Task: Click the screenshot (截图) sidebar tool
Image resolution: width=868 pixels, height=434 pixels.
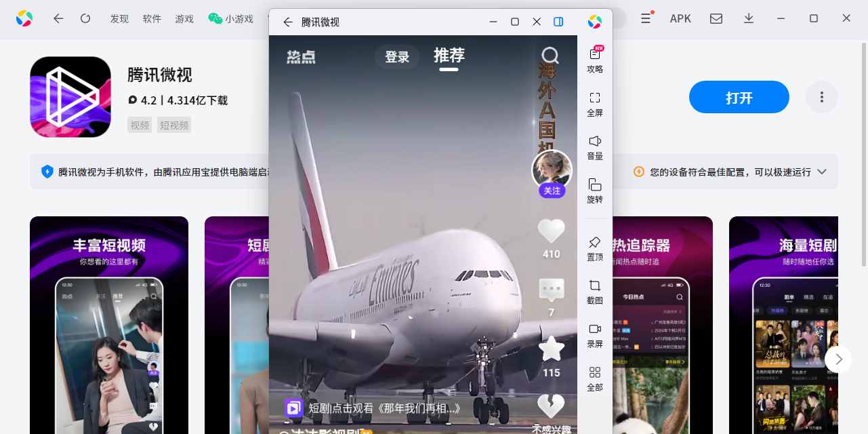Action: coord(595,291)
